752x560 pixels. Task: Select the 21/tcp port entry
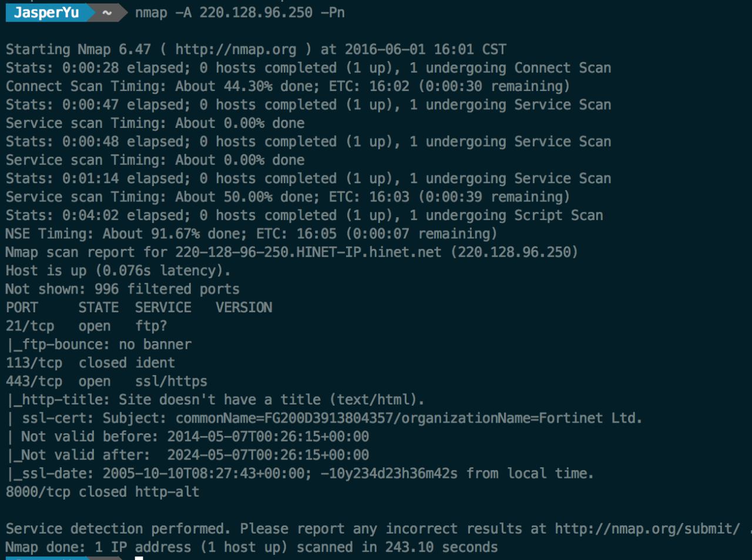tap(30, 326)
